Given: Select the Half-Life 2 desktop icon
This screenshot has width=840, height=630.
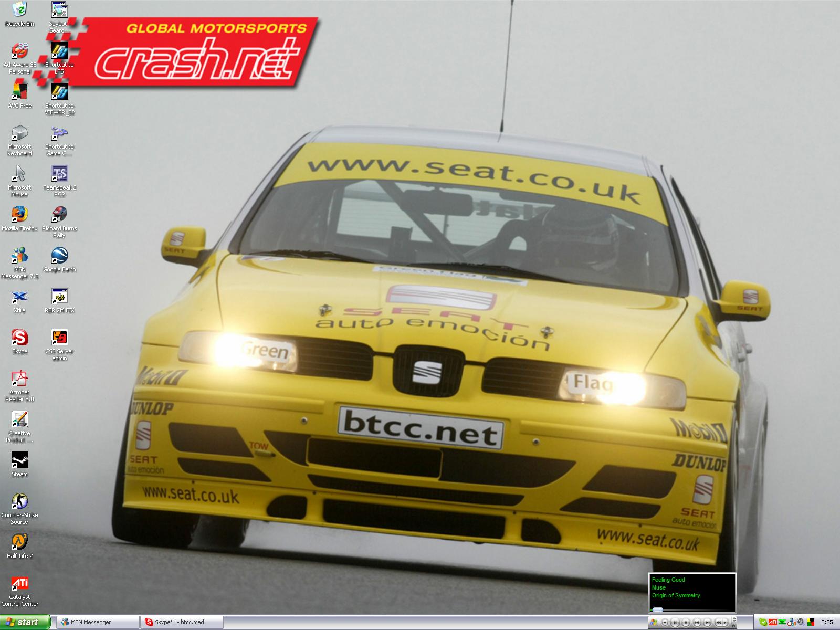Looking at the screenshot, I should pyautogui.click(x=19, y=546).
